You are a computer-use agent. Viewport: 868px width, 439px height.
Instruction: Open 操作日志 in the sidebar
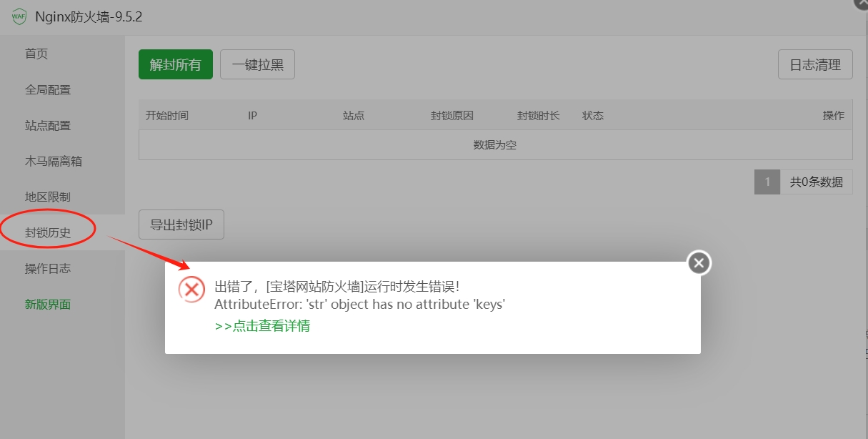point(48,268)
